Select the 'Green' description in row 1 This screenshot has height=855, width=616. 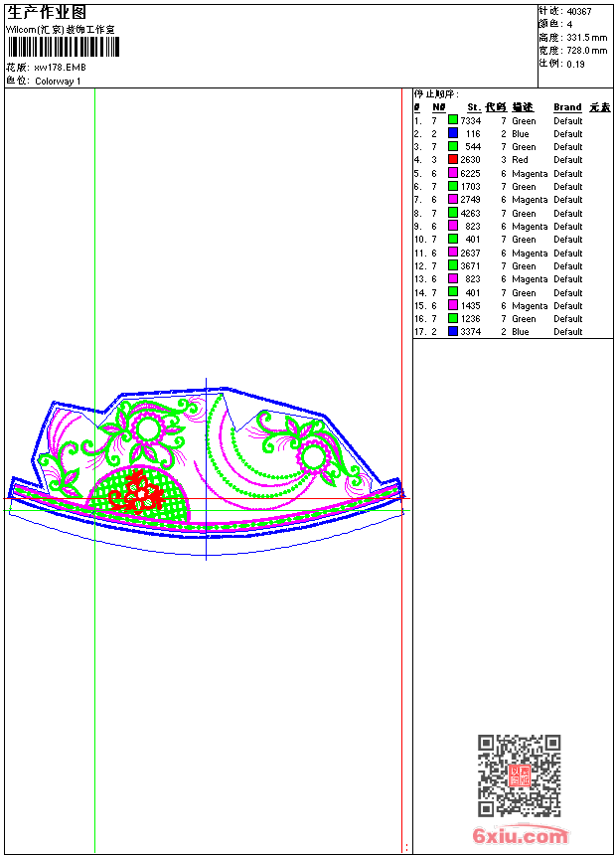(524, 120)
